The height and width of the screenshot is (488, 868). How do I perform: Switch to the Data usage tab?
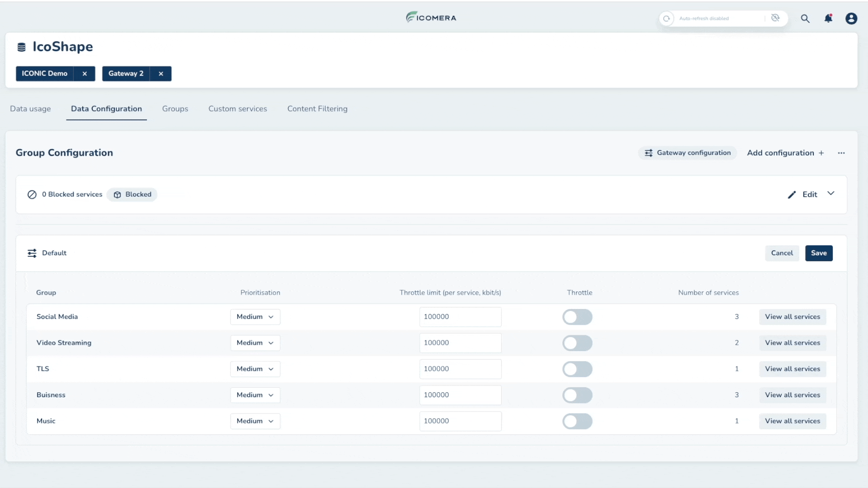click(x=30, y=108)
